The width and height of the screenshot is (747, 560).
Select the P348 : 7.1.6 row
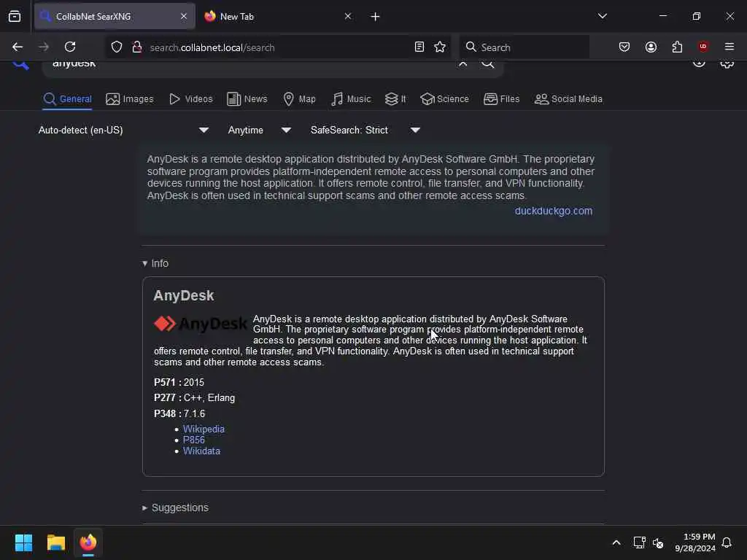coord(179,414)
